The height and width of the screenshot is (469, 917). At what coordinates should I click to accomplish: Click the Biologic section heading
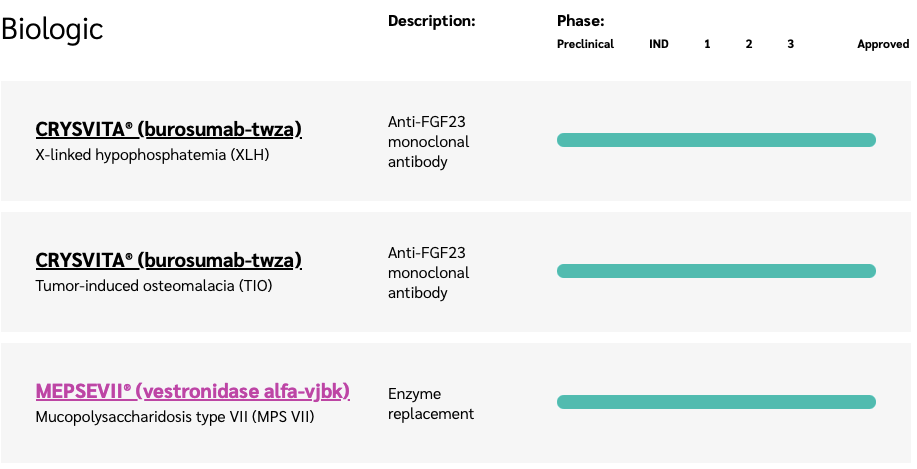pos(52,29)
